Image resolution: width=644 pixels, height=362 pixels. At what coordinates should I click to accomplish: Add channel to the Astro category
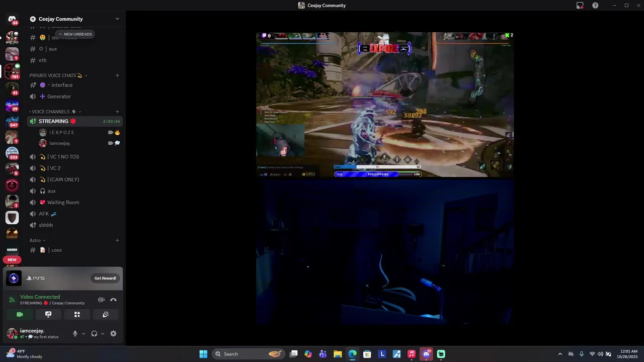click(117, 240)
